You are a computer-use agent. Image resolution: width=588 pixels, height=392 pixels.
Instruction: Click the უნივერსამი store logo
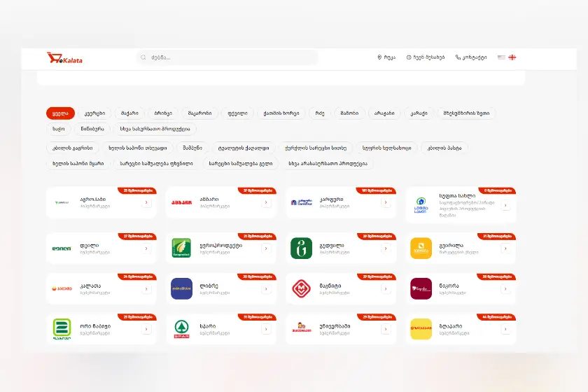point(302,328)
